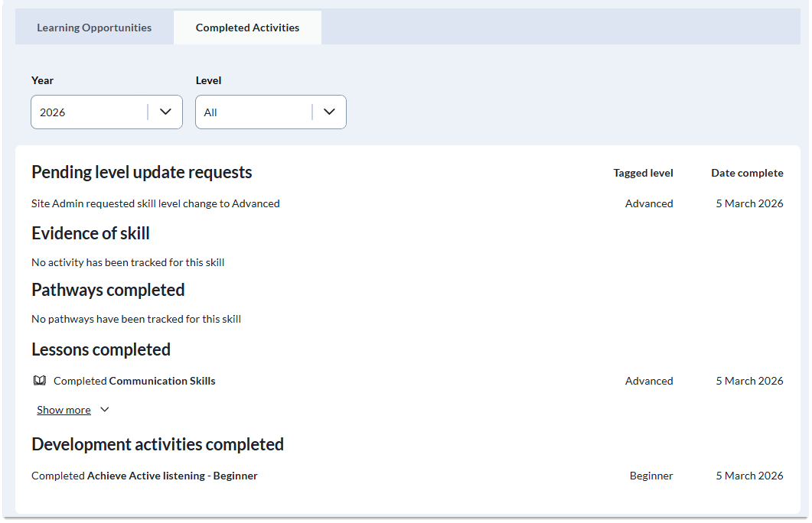Viewport: 812px width, 523px height.
Task: Open Achieve Active listening - Beginner activity
Action: point(172,476)
